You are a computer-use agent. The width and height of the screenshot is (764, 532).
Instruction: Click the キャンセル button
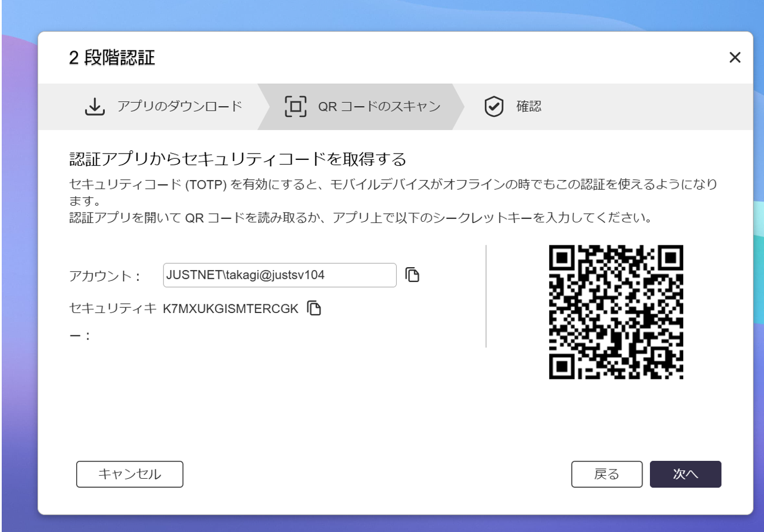click(x=130, y=474)
